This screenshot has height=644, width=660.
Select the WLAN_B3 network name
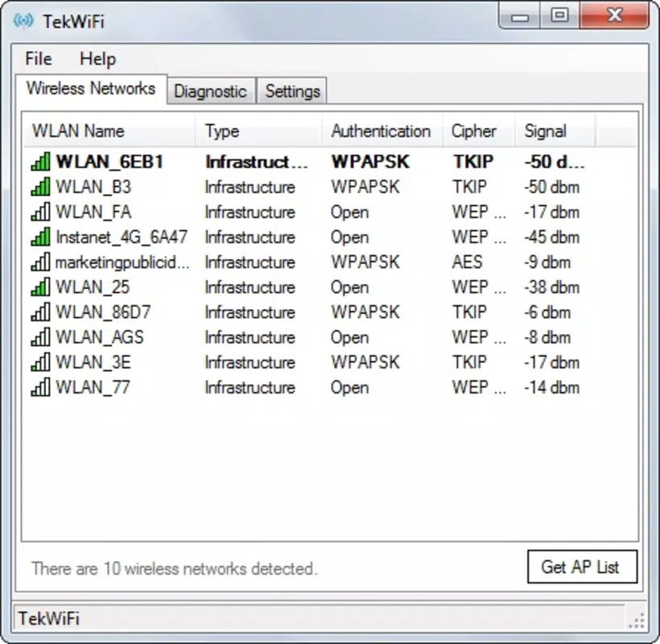pyautogui.click(x=93, y=187)
